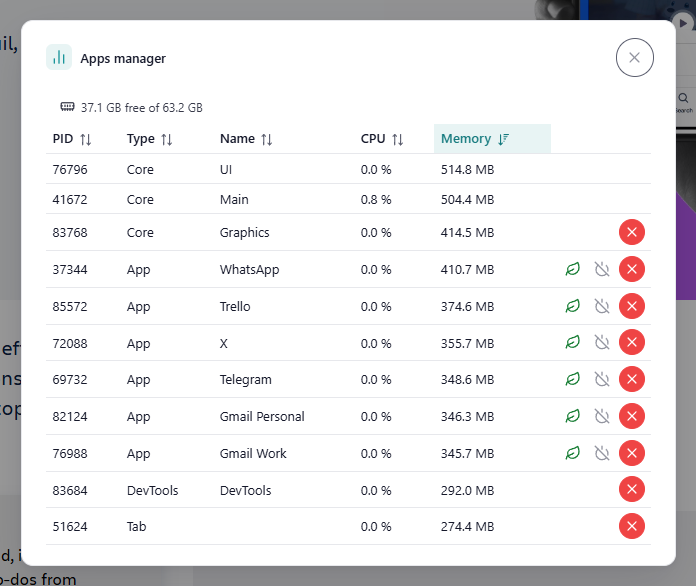Kill the Trello app process
This screenshot has width=696, height=586.
(632, 306)
